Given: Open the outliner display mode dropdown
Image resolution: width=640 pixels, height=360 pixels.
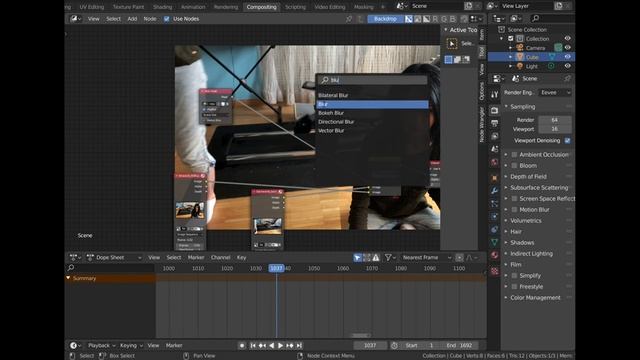Looking at the screenshot, I should click(x=516, y=18).
